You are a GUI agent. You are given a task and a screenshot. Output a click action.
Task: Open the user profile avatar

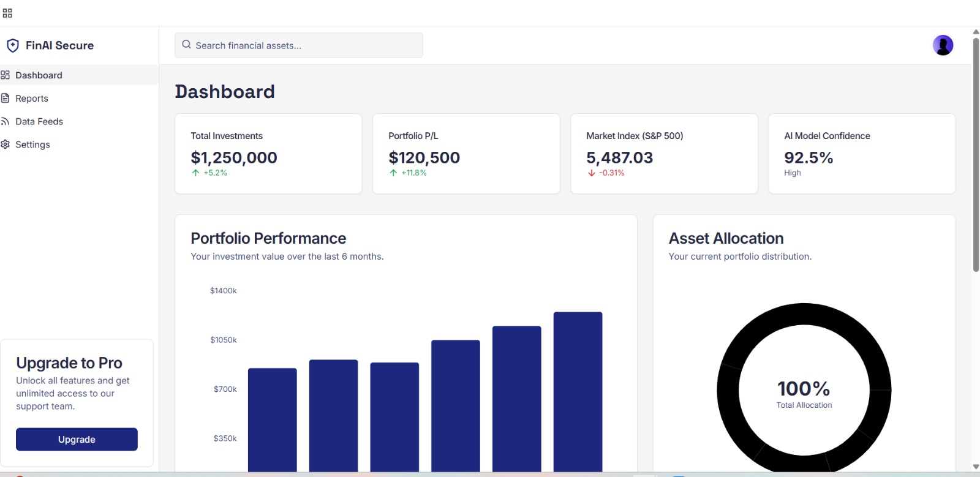(x=943, y=45)
